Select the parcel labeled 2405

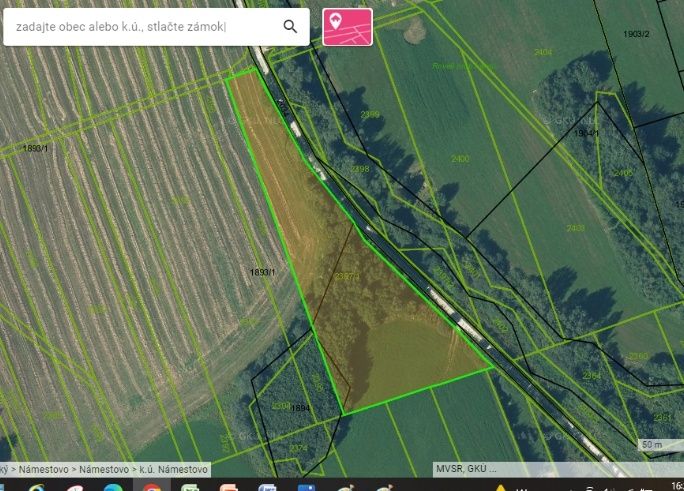(x=622, y=173)
